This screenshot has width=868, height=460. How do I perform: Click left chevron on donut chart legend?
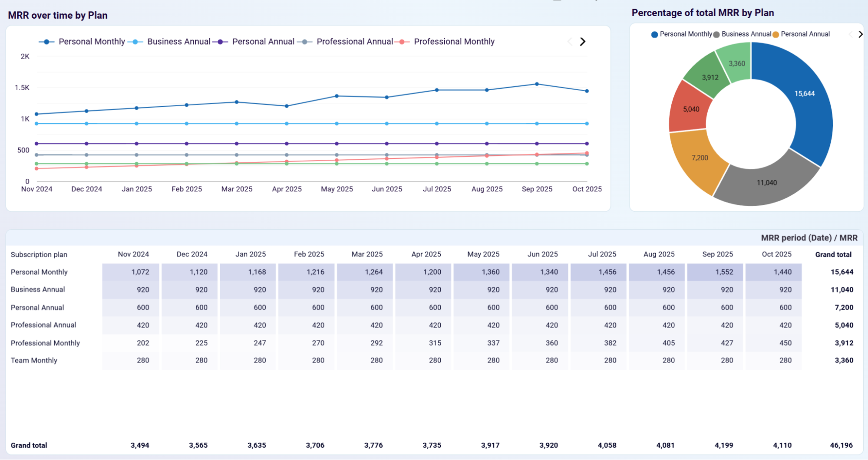click(x=851, y=34)
